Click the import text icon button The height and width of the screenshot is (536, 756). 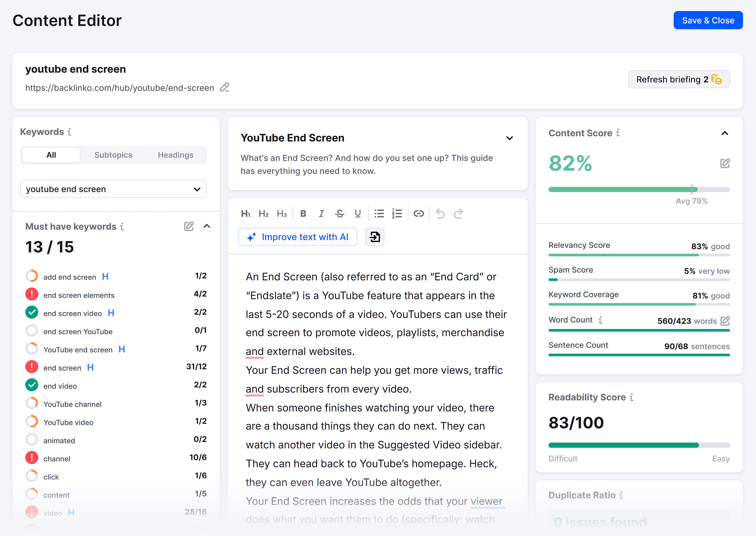375,237
